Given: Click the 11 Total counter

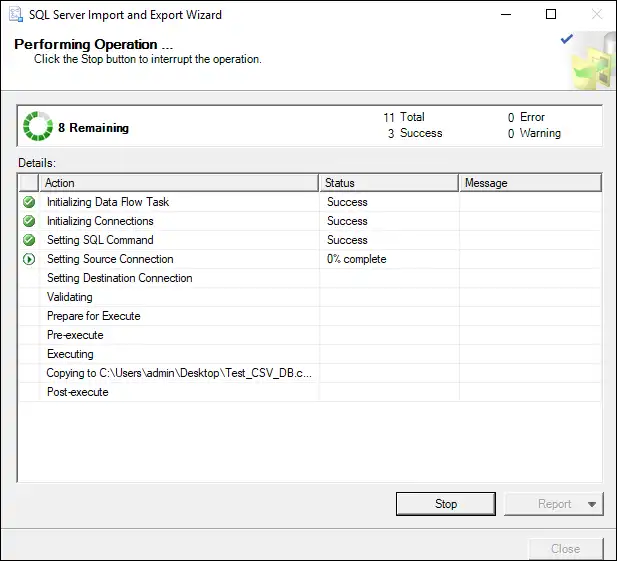Looking at the screenshot, I should pyautogui.click(x=404, y=117).
